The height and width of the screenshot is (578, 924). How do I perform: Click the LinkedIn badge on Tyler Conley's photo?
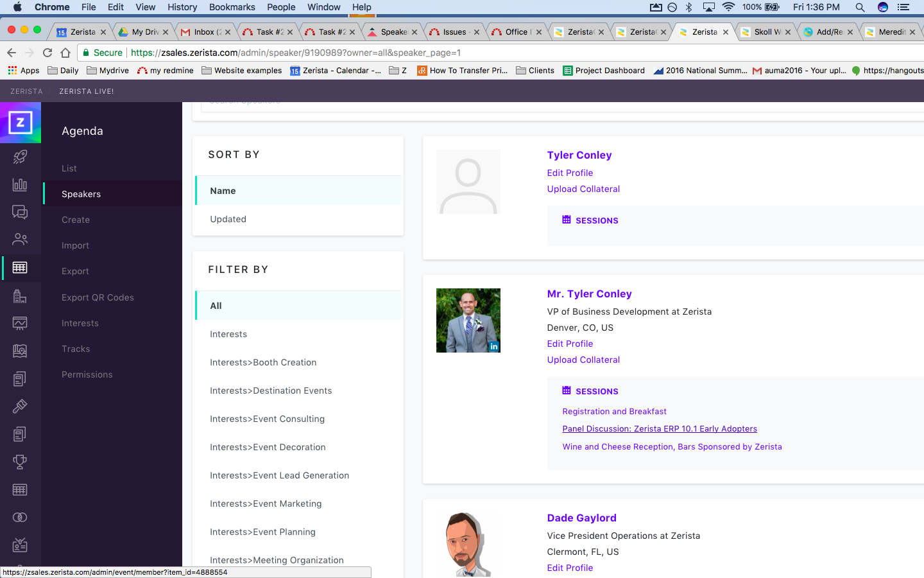coord(493,347)
